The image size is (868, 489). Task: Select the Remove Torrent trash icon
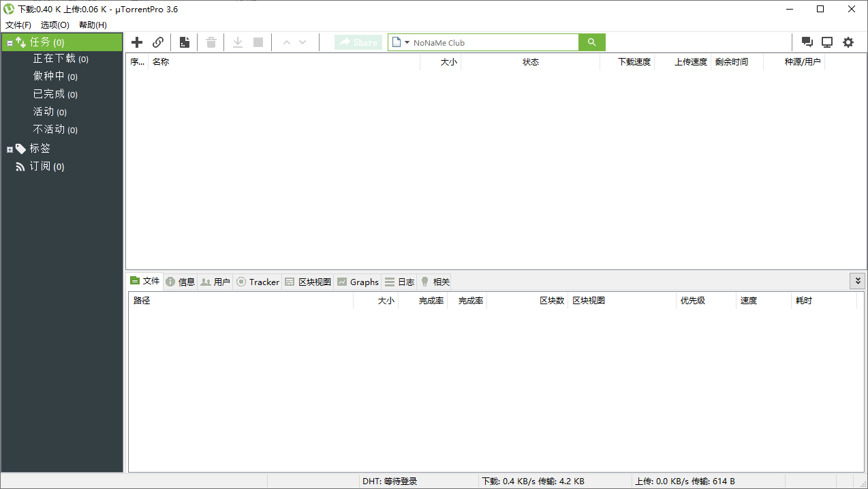pos(211,42)
